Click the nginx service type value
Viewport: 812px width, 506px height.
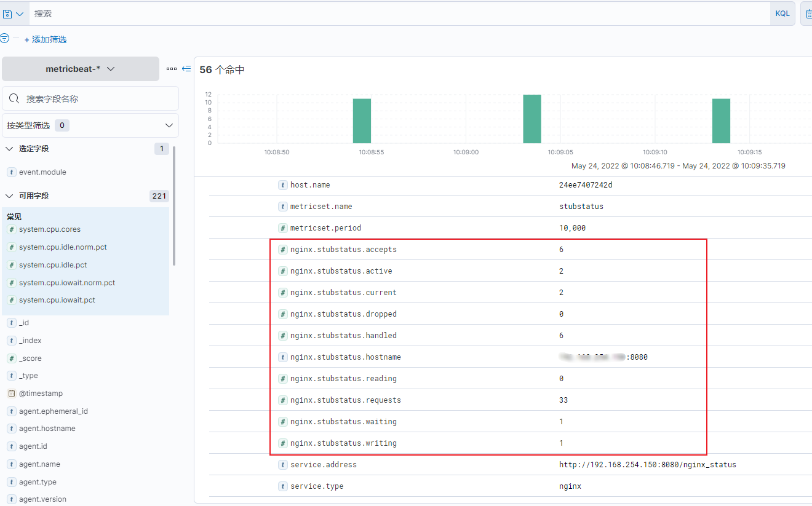point(570,486)
